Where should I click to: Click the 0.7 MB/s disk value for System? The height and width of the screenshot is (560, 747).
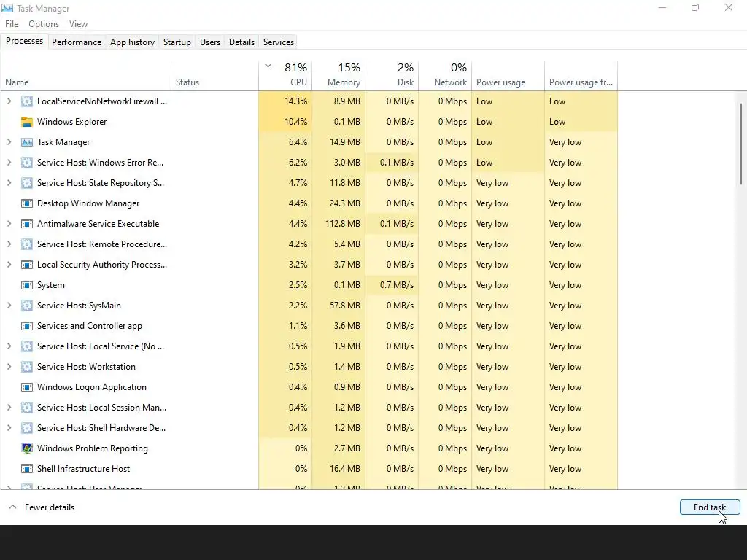[397, 285]
